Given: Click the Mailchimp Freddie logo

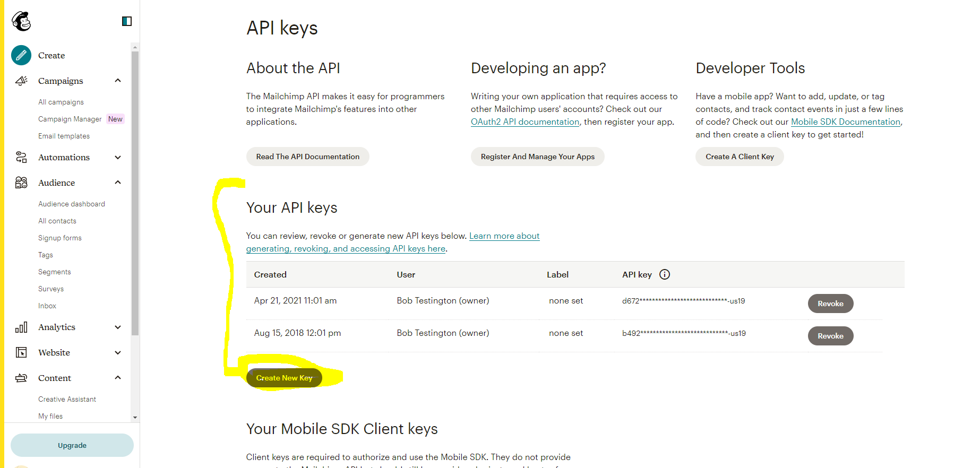Looking at the screenshot, I should coord(20,21).
